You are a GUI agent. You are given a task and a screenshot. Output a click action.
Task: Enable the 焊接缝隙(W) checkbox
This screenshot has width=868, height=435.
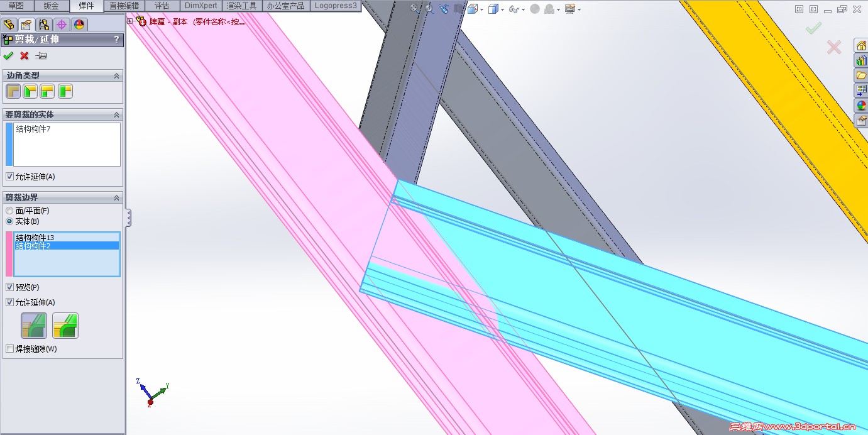pos(9,349)
